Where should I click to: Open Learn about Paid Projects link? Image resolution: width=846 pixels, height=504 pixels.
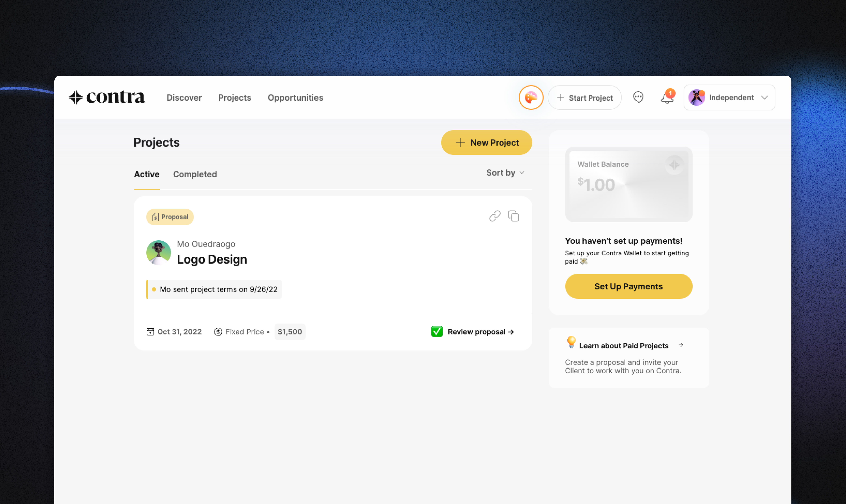(624, 346)
